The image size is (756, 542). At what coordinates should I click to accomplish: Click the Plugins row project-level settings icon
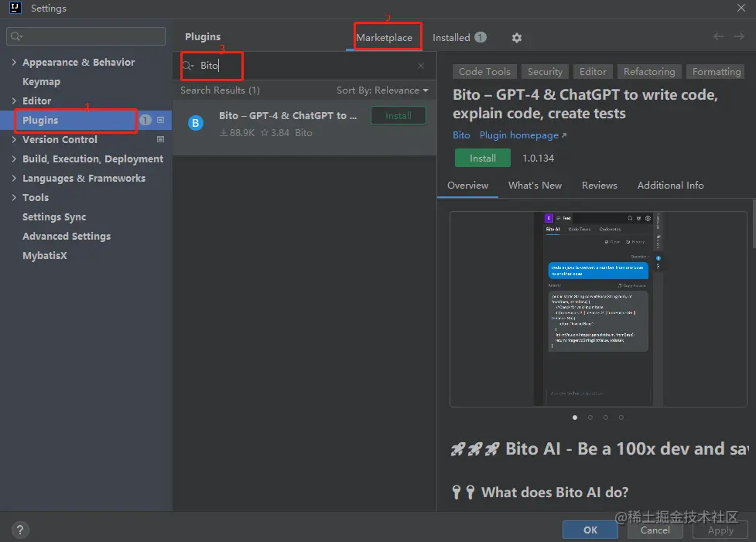click(160, 120)
